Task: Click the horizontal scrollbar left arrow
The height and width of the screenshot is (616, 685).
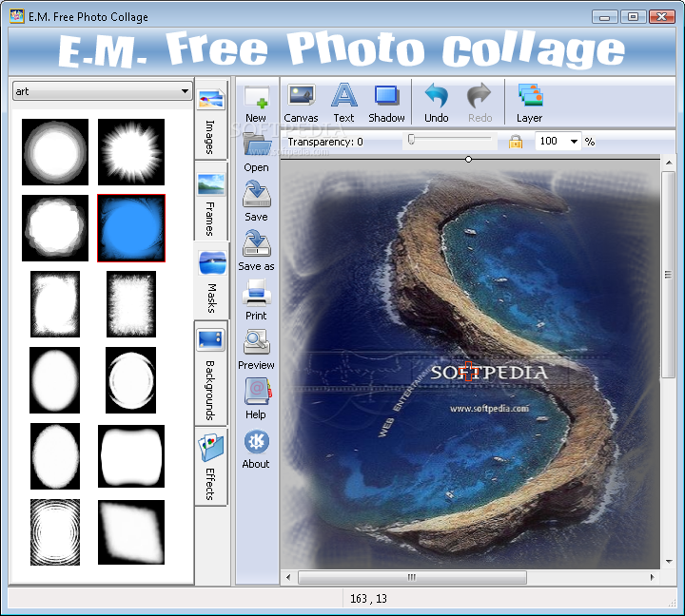Action: tap(288, 577)
